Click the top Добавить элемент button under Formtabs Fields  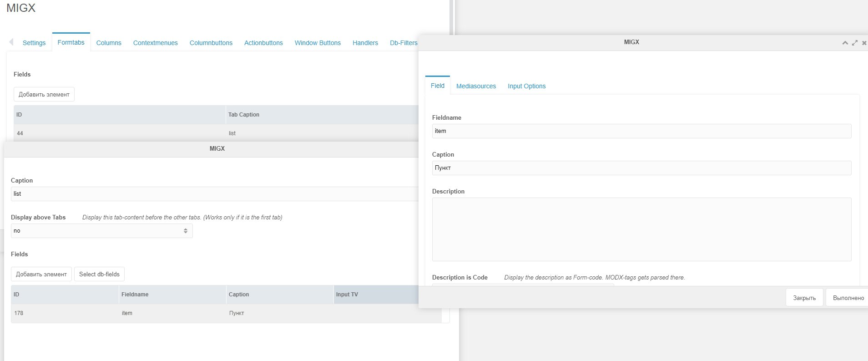point(44,94)
